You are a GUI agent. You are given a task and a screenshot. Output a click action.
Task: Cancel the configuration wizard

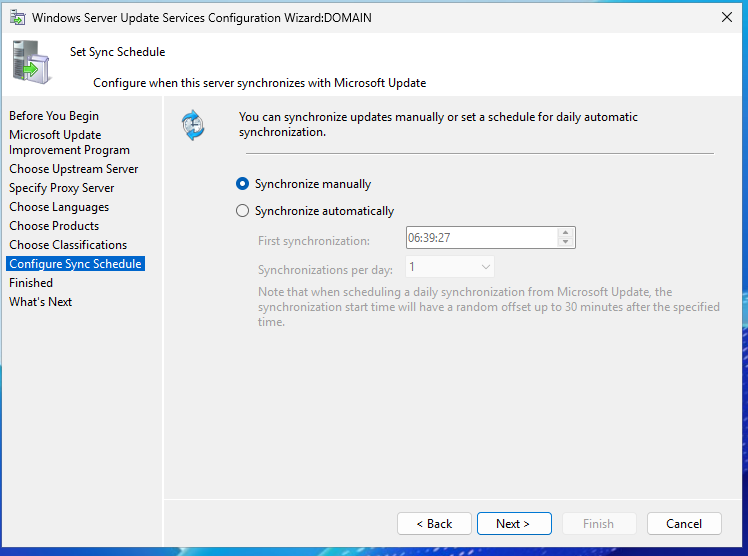[x=684, y=524]
